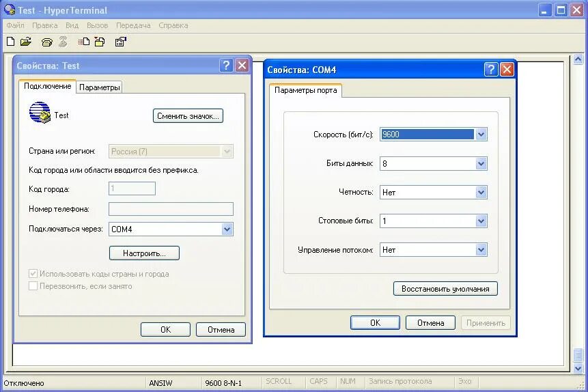Click the Test connection icon in the dialog

40,113
